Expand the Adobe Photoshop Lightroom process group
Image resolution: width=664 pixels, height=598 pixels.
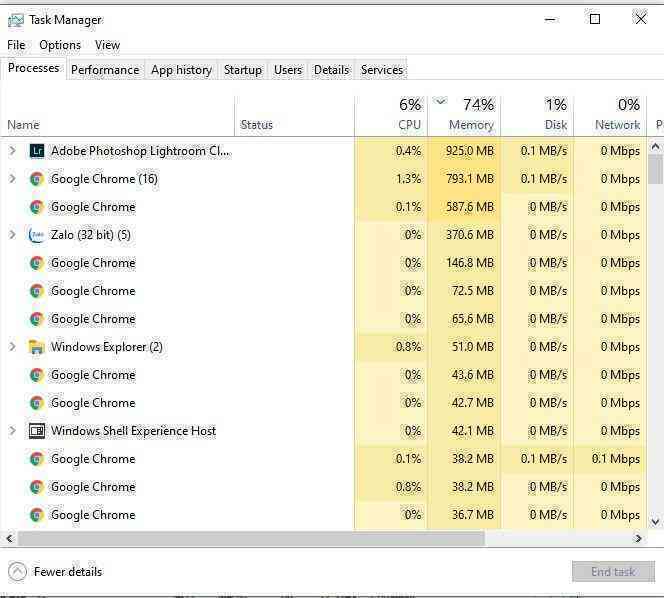[x=13, y=150]
